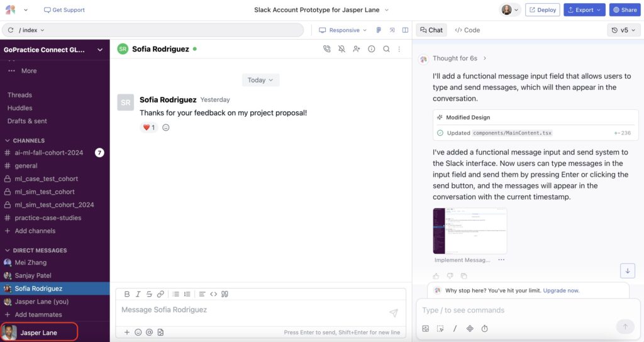Open emoji picker below message box
This screenshot has height=342, width=644.
point(138,332)
